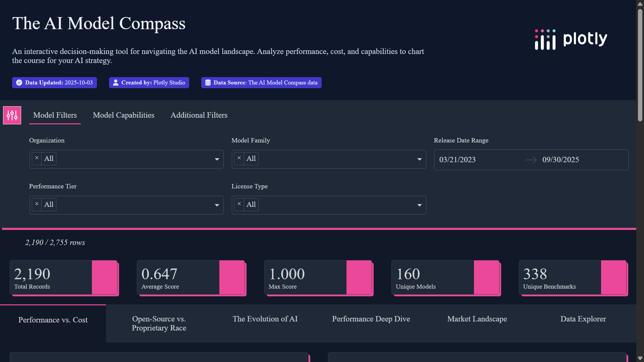644x362 pixels.
Task: Open the Performance Tier dropdown
Action: click(217, 205)
